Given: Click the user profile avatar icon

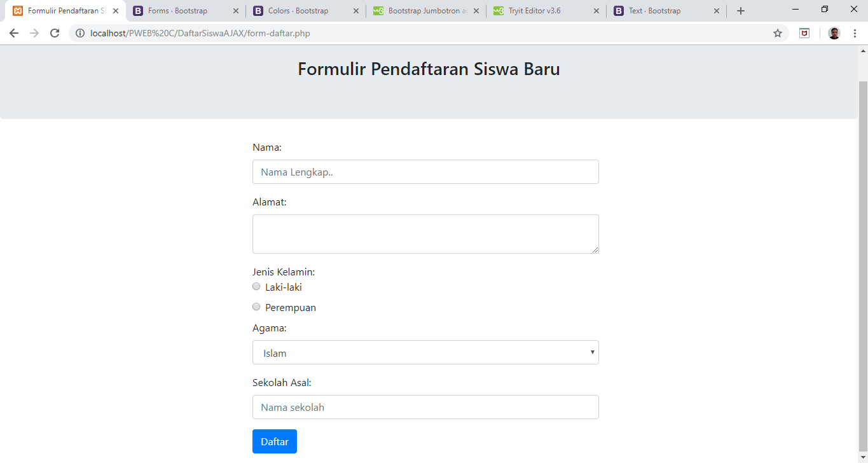Looking at the screenshot, I should coord(834,33).
